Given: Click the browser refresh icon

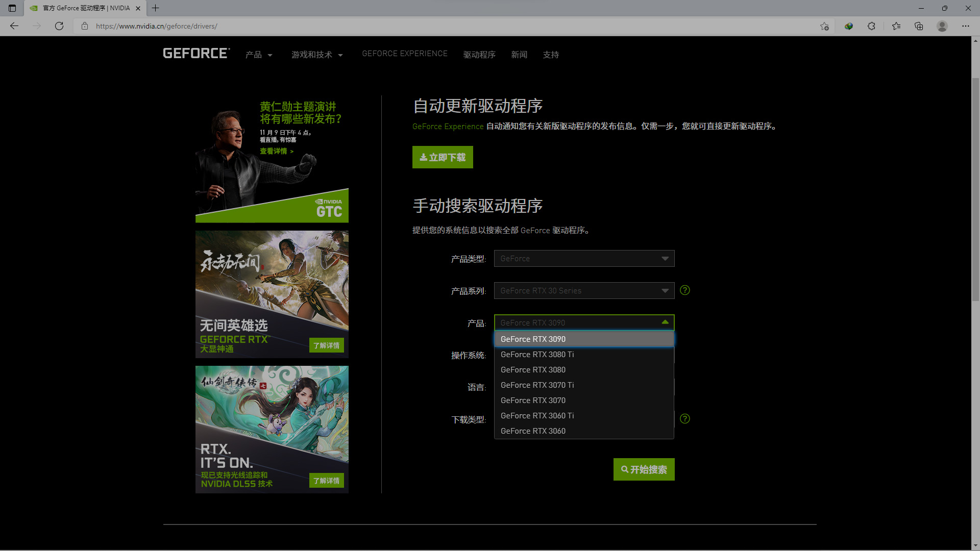Looking at the screenshot, I should click(59, 26).
